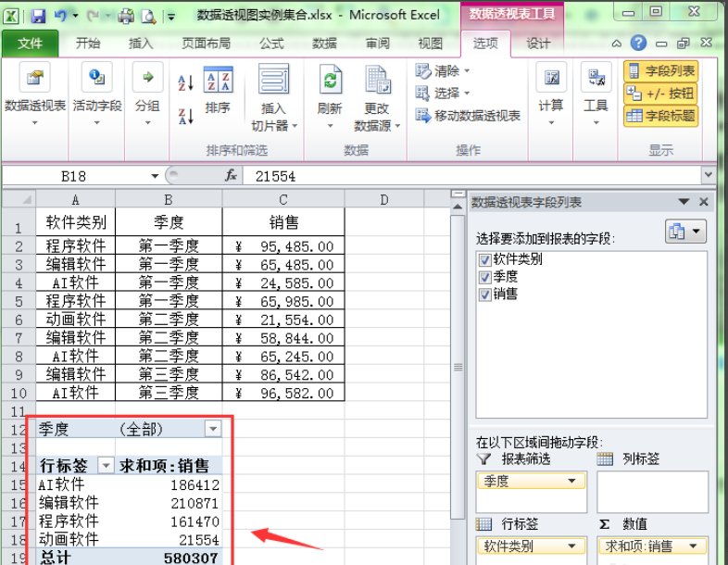
Task: Click the formula bar value 21554
Action: tap(275, 176)
